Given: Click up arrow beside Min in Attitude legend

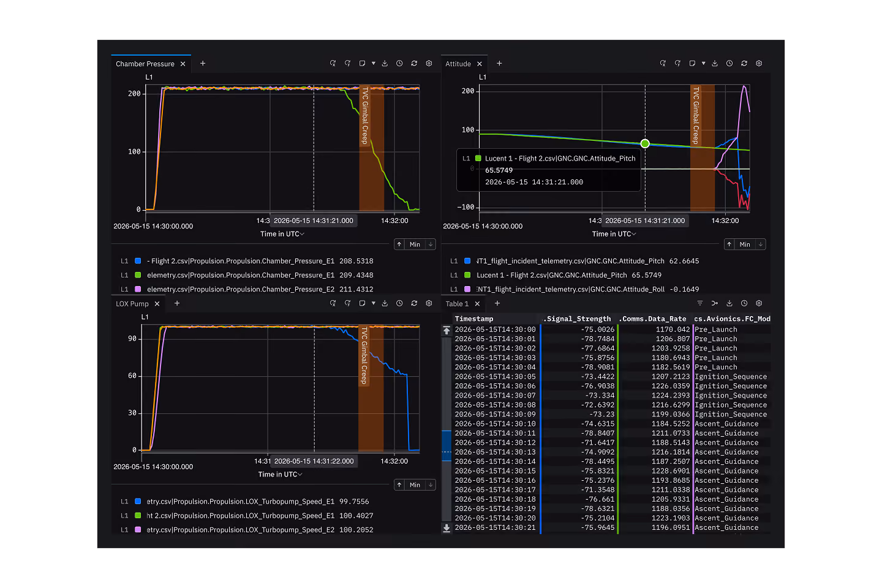Looking at the screenshot, I should 729,244.
